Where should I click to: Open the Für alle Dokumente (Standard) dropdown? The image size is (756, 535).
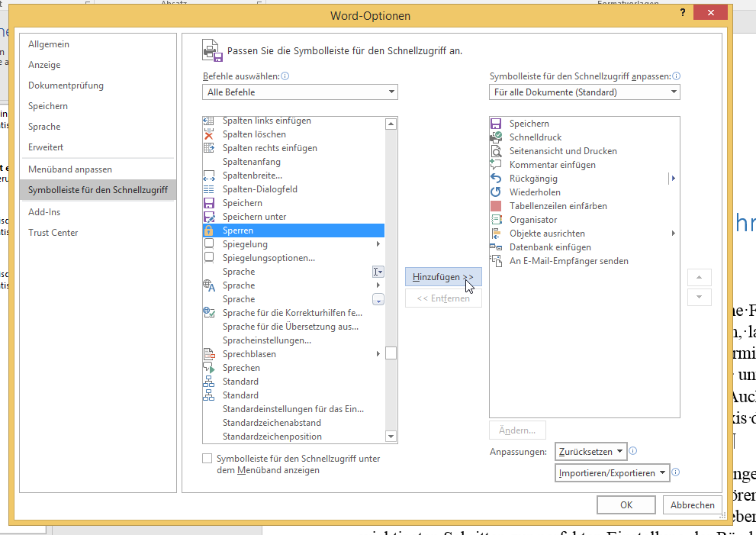[584, 92]
